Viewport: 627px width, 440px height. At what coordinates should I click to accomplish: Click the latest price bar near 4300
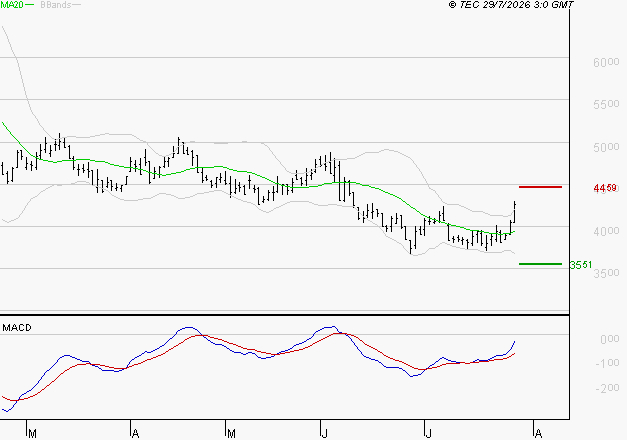[x=515, y=212]
